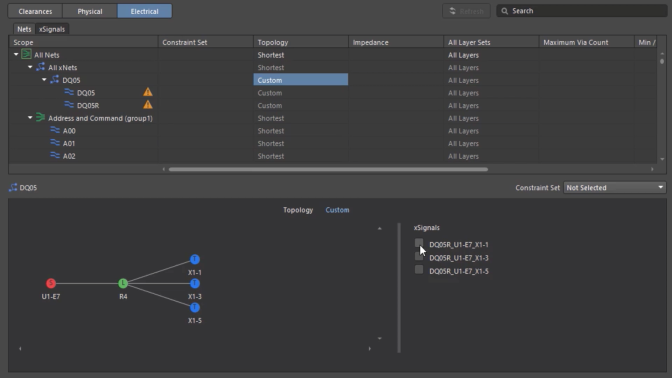Click the search magnifier icon

tap(505, 11)
